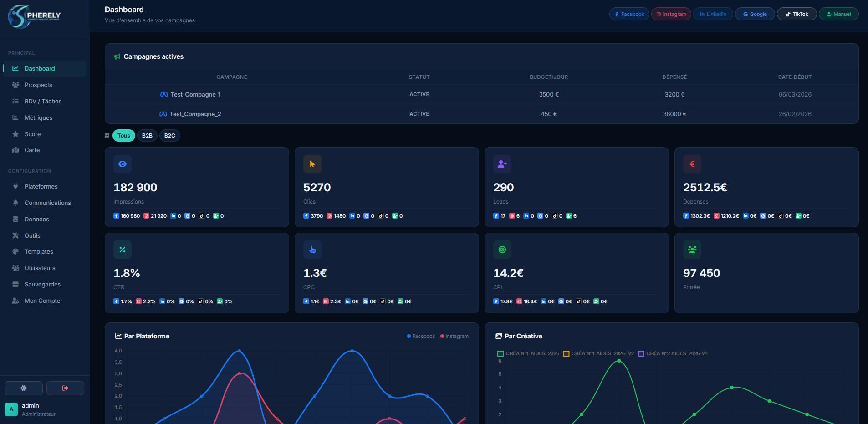Click the eye icon on the Impressions card
This screenshot has height=424, width=868.
click(x=122, y=164)
